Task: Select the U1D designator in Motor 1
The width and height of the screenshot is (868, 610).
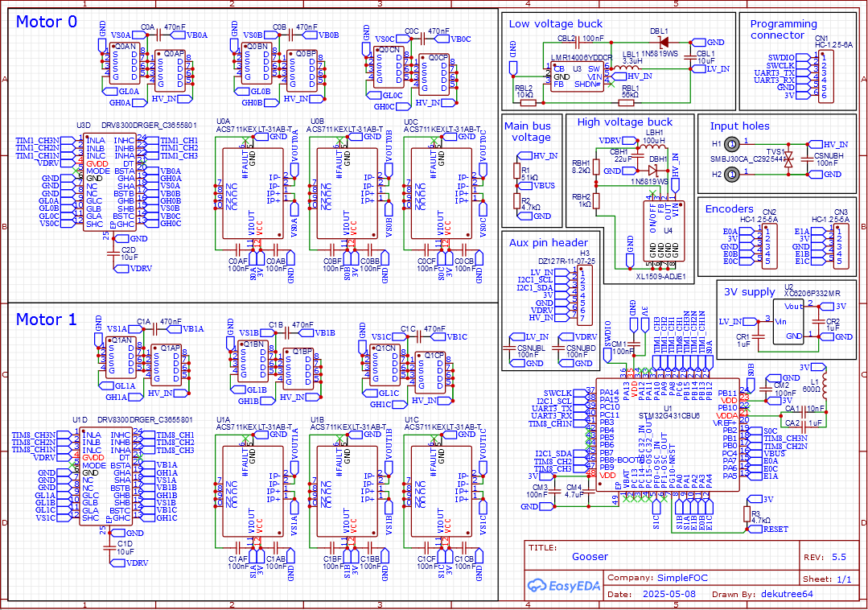Action: pyautogui.click(x=80, y=420)
